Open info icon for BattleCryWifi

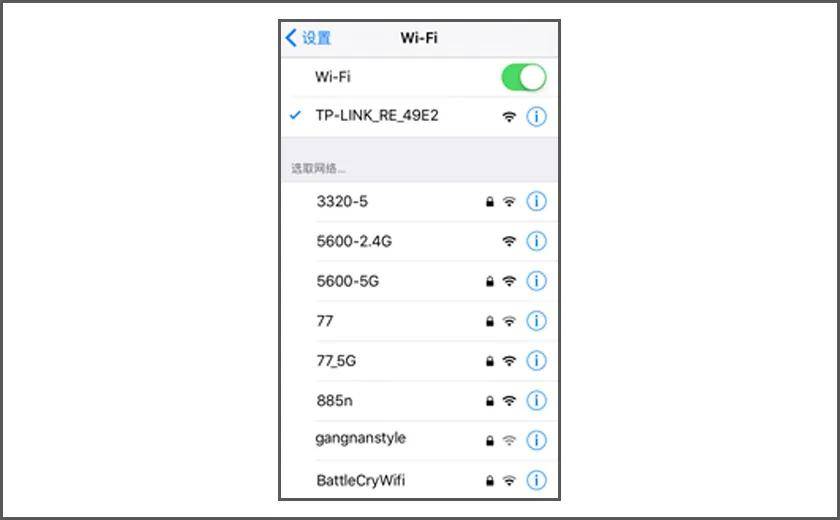point(536,480)
